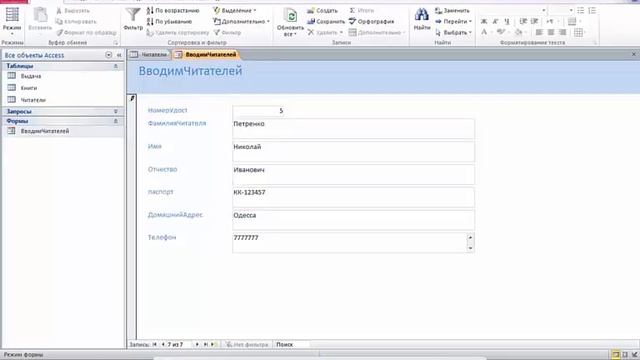Click Обновить все refresh icon

(x=290, y=22)
